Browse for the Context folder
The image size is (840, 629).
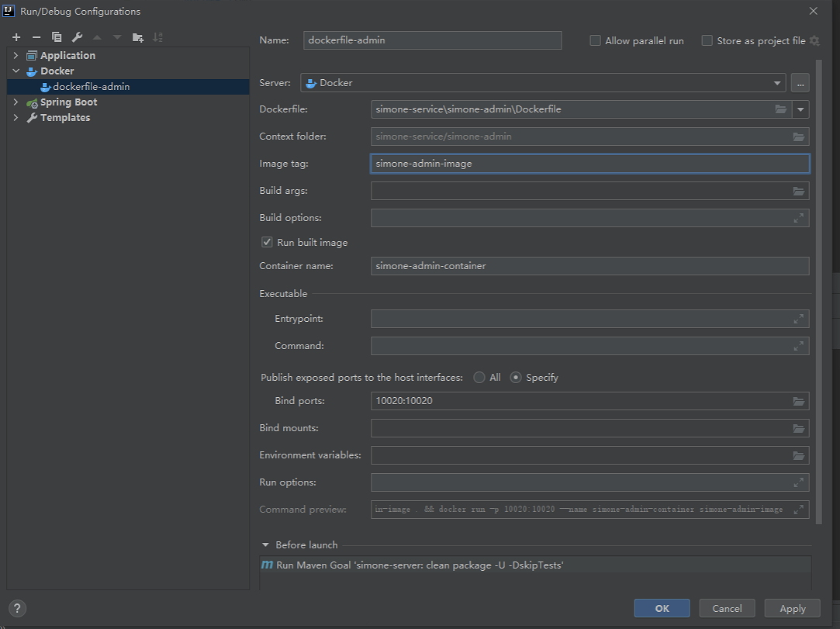(799, 137)
